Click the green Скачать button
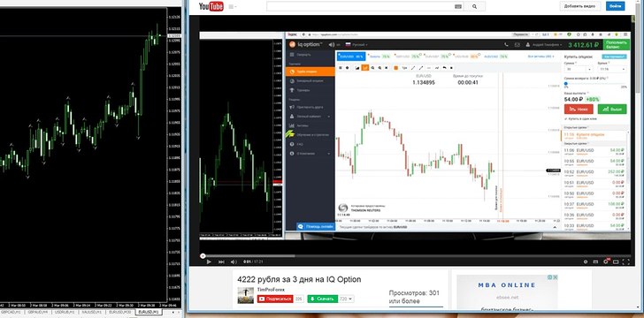644x318 pixels. 322,299
